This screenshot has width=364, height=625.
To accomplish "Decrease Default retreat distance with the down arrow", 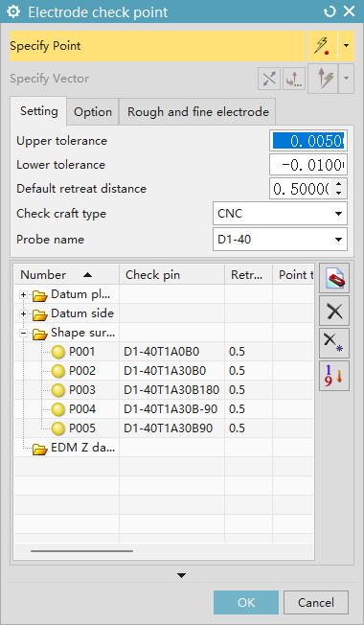I will (x=339, y=194).
